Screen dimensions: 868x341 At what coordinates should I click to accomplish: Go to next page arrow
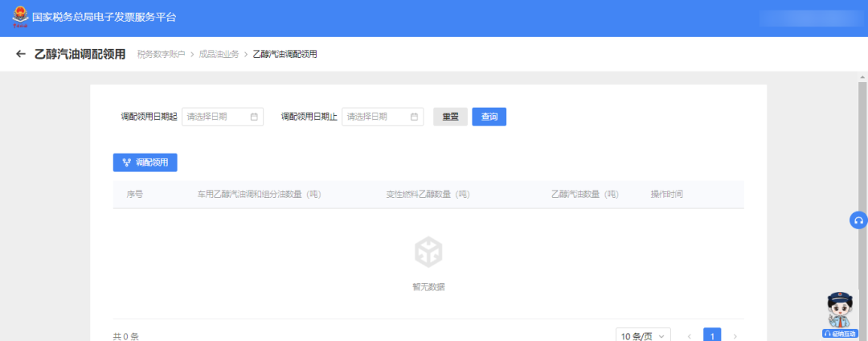point(735,336)
